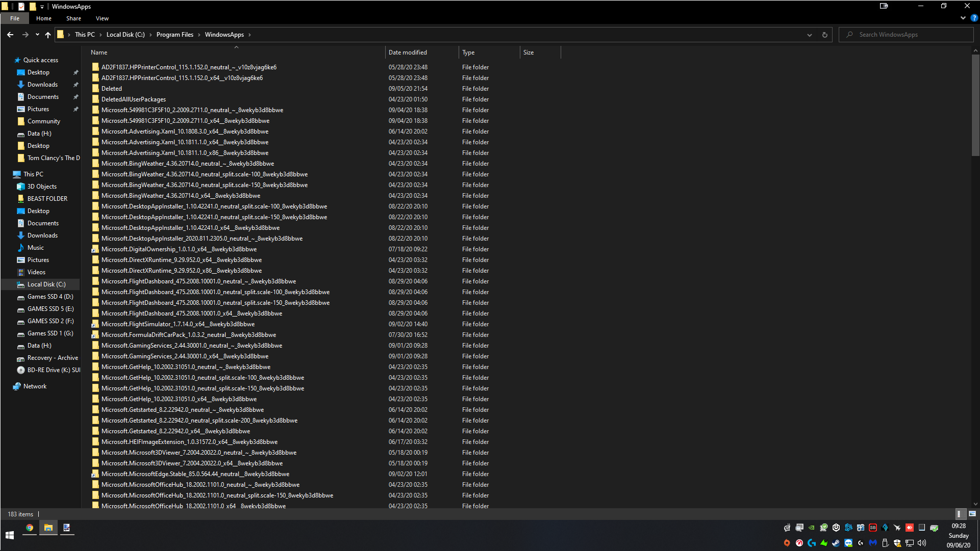Click This PC breadcrumb
Viewport: 980px width, 551px height.
click(x=85, y=35)
